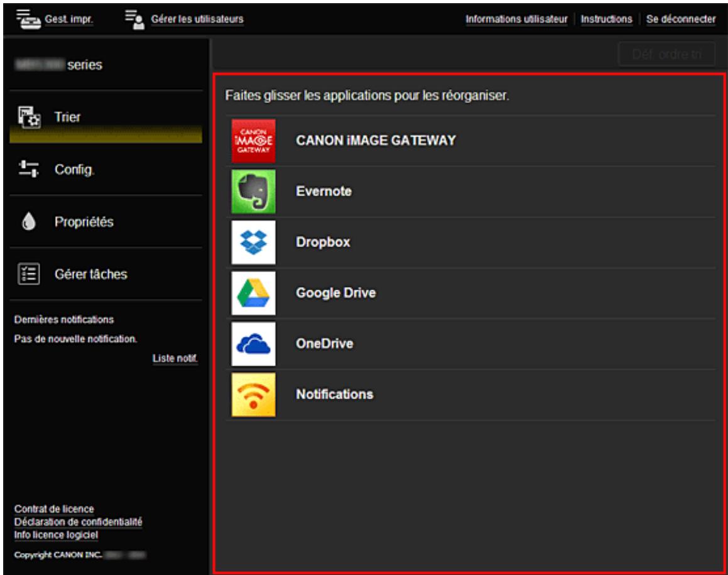Click the Informations utilisateur link
The width and height of the screenshot is (728, 575).
pos(516,19)
